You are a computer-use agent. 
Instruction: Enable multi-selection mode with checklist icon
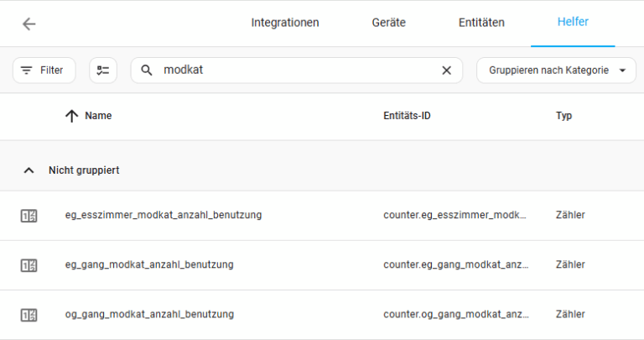click(103, 71)
